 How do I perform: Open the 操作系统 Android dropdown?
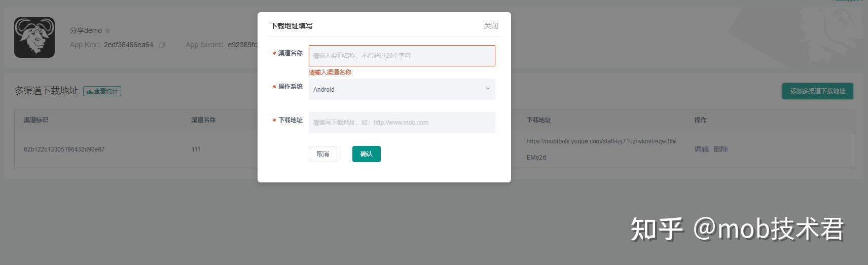pos(402,89)
